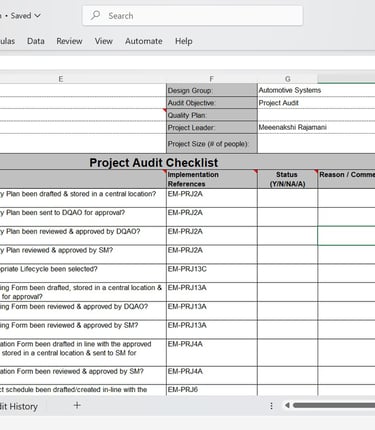Select the 'Project Leader:' cell

point(212,127)
